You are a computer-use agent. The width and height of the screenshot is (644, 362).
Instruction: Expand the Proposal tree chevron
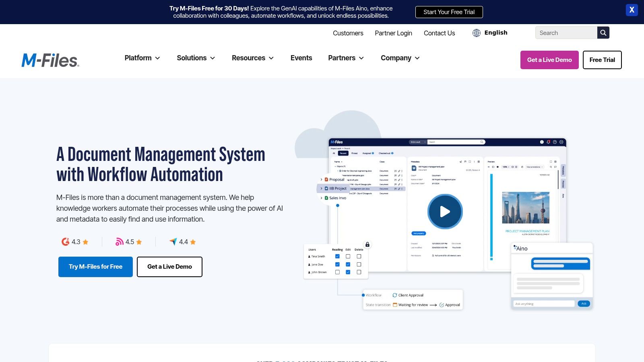321,180
